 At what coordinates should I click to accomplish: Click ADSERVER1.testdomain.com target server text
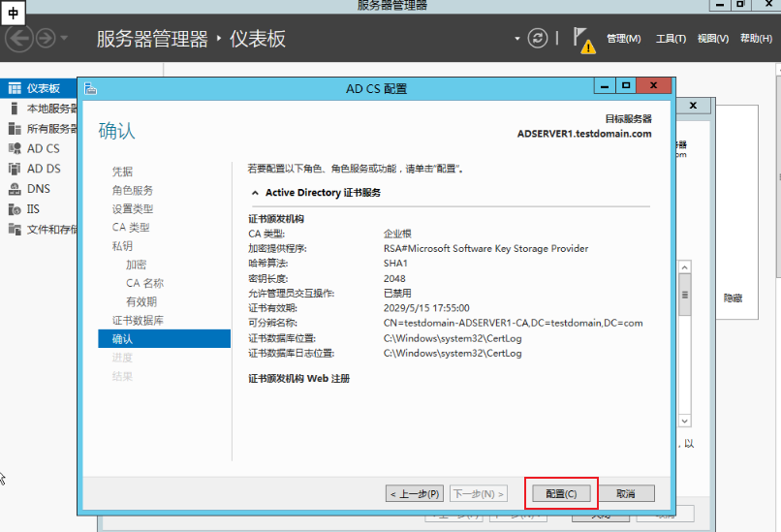(584, 134)
